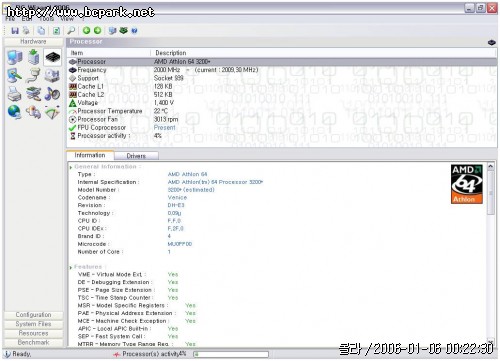The height and width of the screenshot is (361, 500).
Task: Open the Drives disk icon
Action: [x=53, y=76]
